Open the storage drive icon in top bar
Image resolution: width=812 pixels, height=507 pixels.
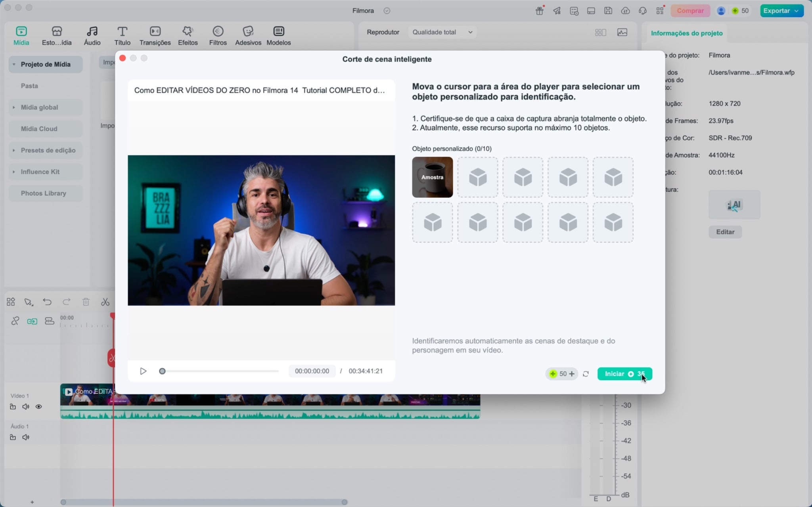coord(591,11)
